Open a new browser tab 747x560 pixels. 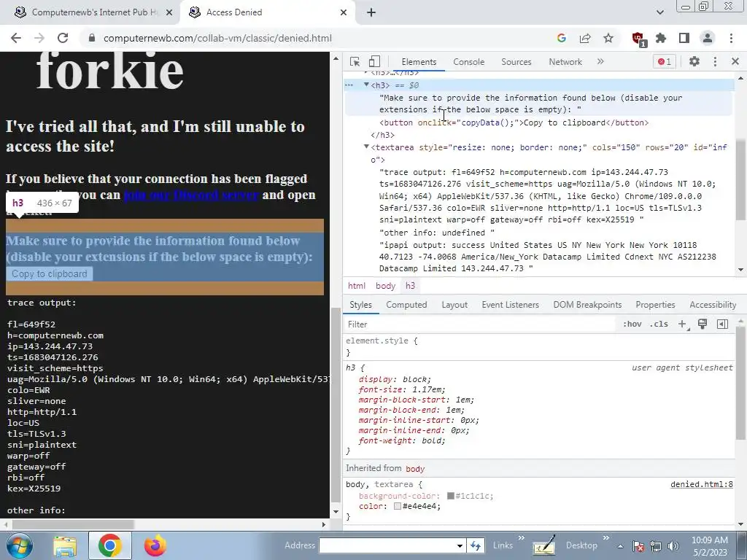tap(371, 12)
